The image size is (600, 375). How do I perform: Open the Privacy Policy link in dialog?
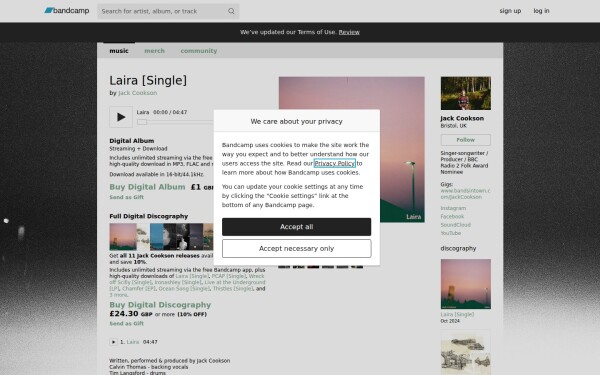[335, 163]
